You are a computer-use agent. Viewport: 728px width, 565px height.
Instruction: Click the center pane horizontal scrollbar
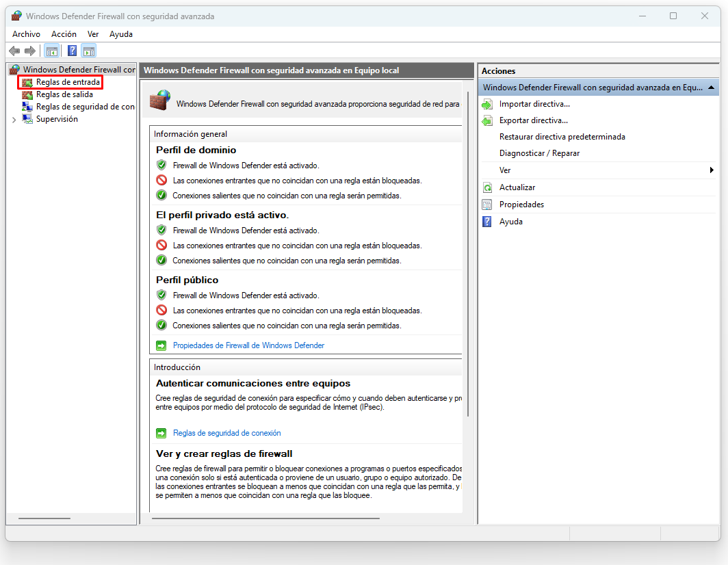[x=265, y=518]
